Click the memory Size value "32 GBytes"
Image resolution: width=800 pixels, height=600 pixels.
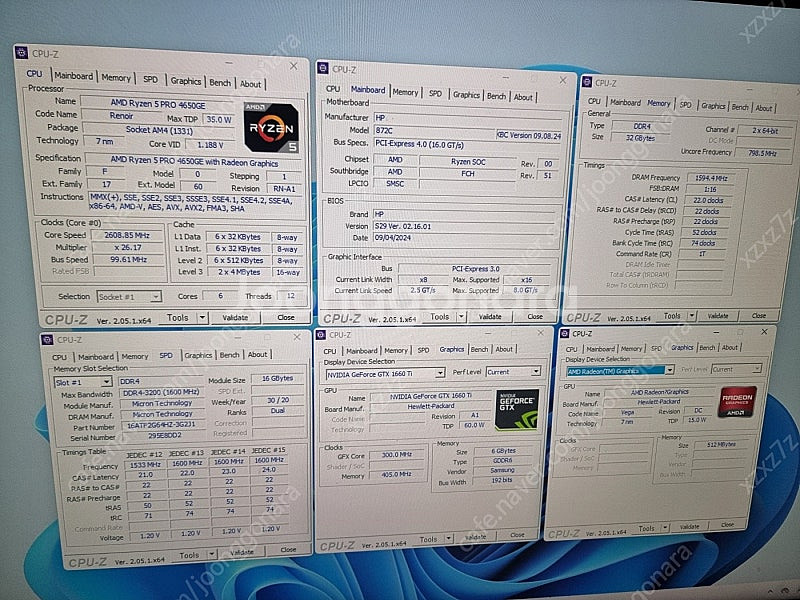click(x=640, y=138)
